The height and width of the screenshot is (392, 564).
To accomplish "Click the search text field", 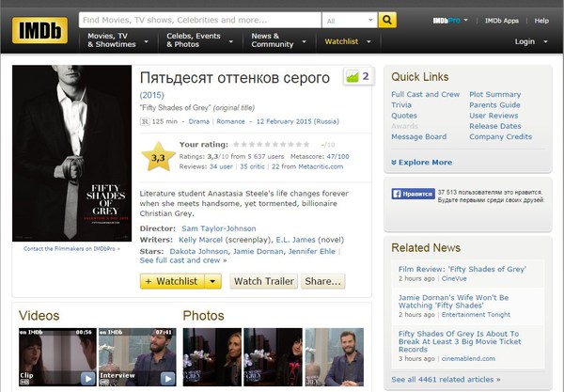I will pyautogui.click(x=197, y=20).
